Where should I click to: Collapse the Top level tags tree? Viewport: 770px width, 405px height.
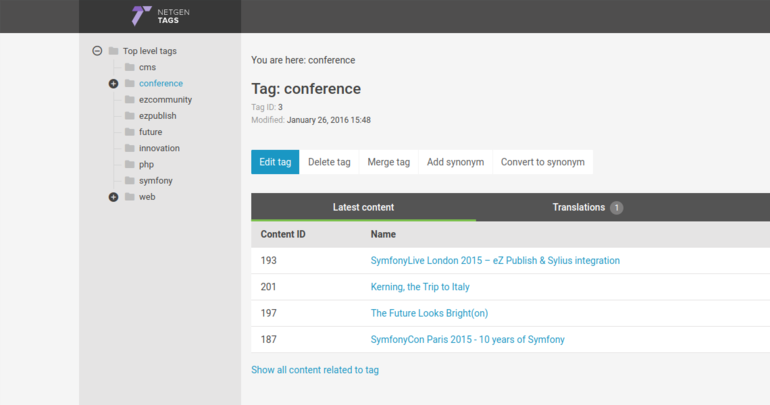click(97, 51)
